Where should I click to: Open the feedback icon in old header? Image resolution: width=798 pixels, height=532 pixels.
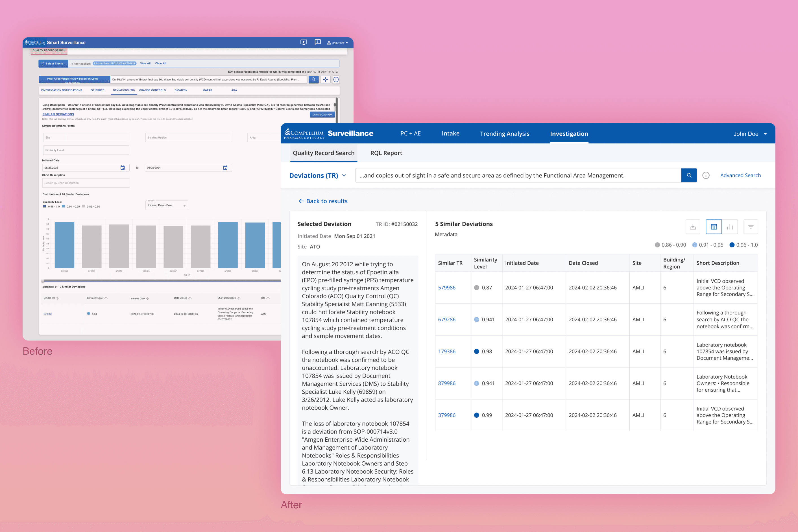(x=318, y=42)
